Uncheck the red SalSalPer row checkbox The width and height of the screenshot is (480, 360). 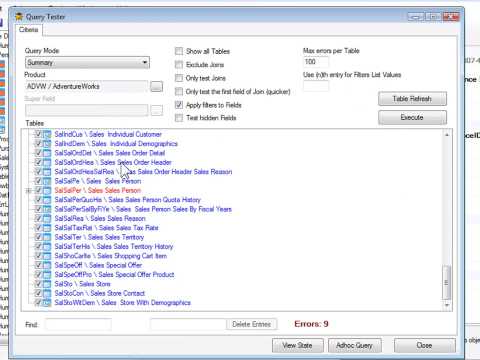(x=38, y=190)
